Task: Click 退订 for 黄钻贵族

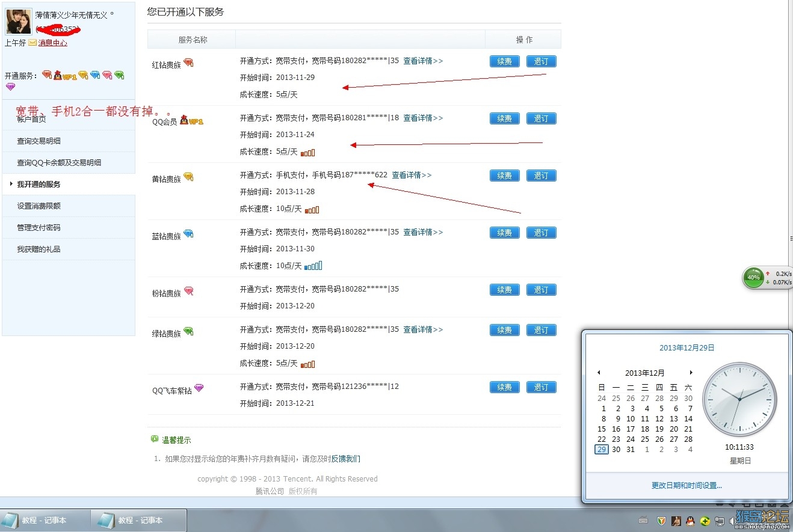Action: coord(542,176)
